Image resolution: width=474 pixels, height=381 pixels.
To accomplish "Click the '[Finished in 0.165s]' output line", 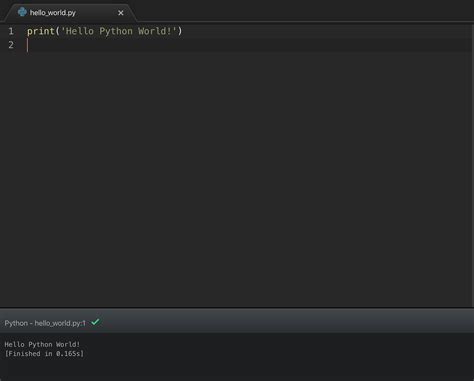I will (x=44, y=354).
